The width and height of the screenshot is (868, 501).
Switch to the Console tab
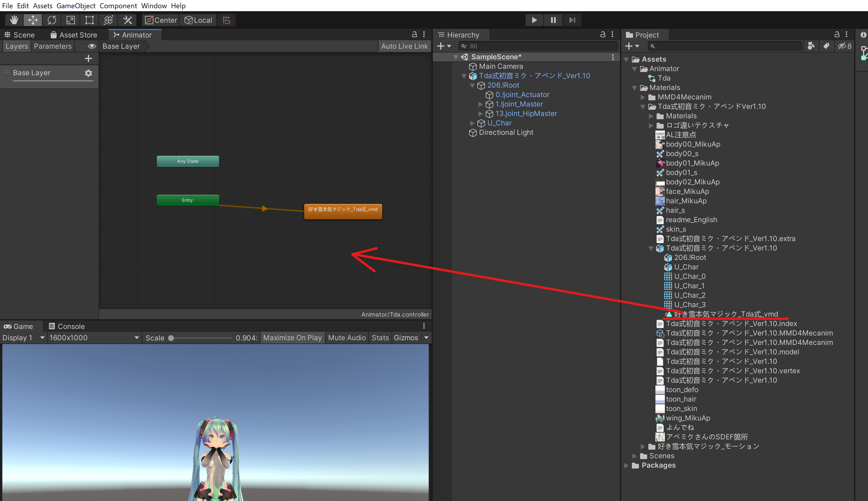coord(67,326)
